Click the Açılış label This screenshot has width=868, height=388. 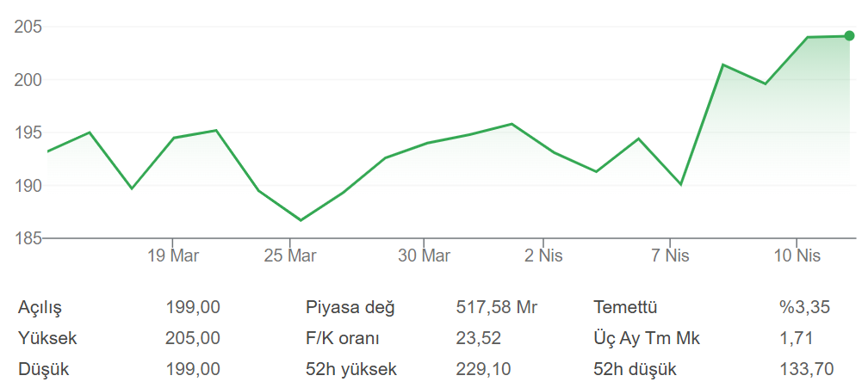(40, 308)
